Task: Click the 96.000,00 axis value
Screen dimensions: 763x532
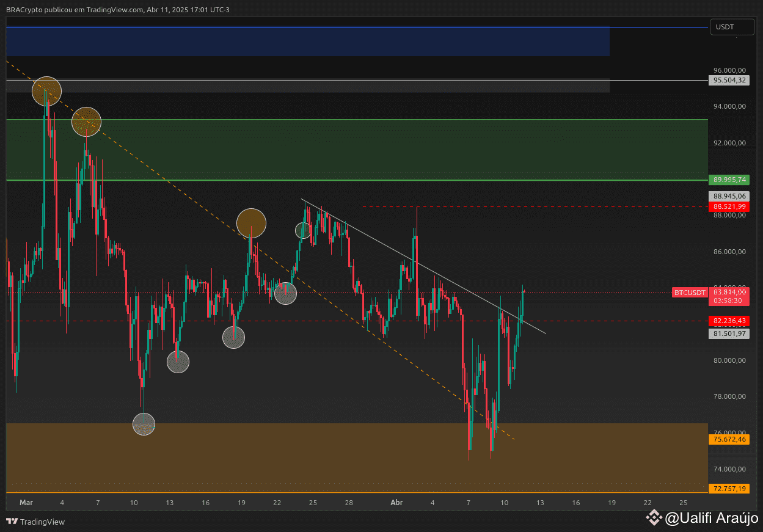Action: (729, 70)
